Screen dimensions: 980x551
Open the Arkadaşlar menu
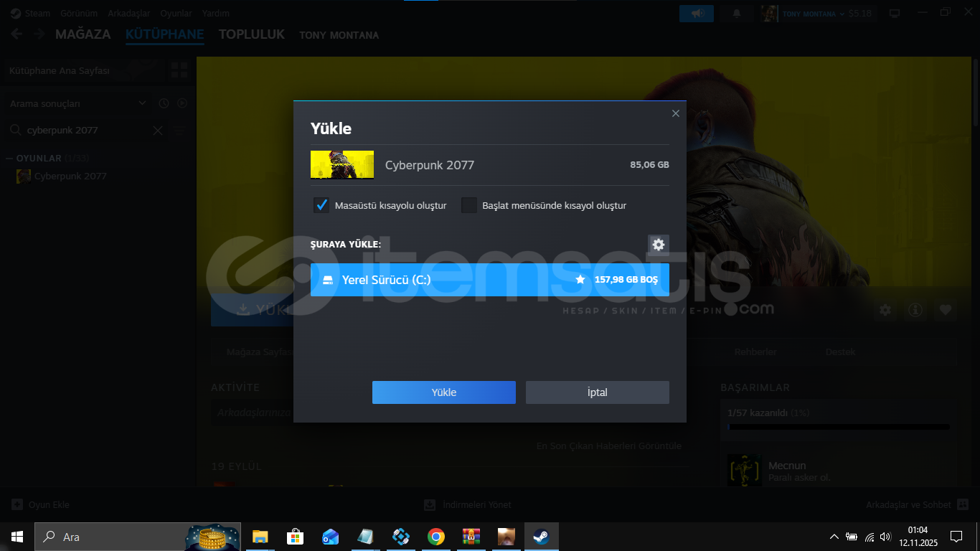[x=129, y=13]
